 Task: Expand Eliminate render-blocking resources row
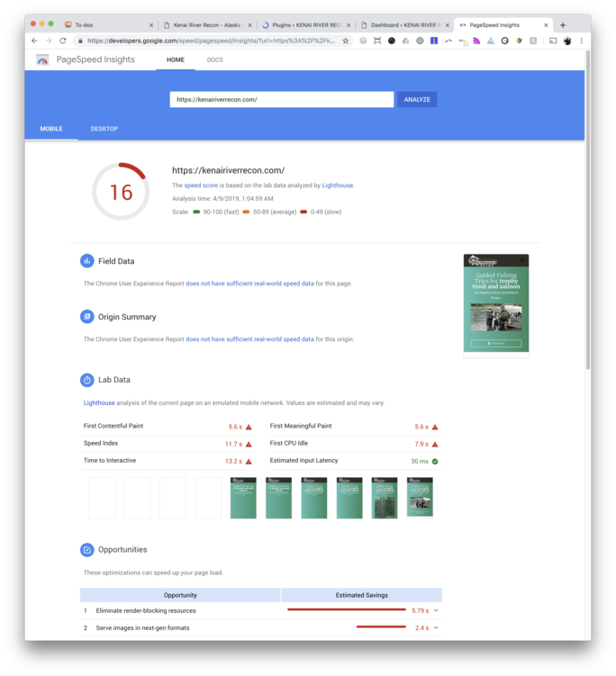click(436, 610)
